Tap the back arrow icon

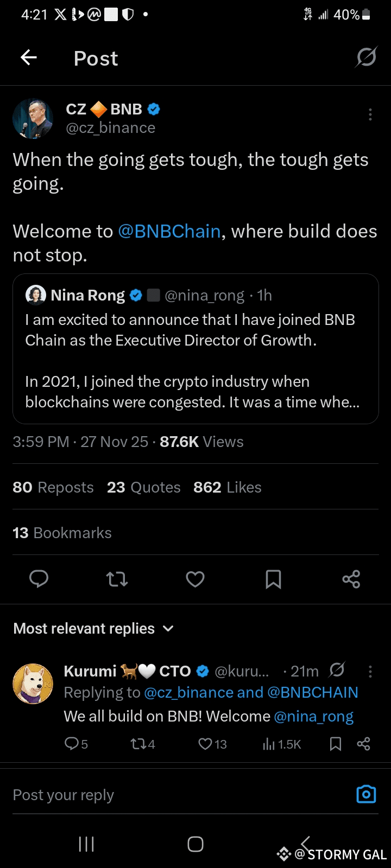29,58
